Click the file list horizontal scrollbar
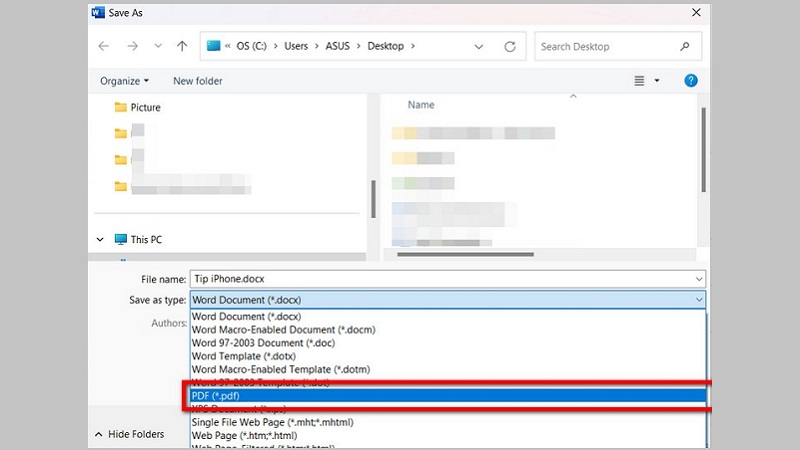This screenshot has height=450, width=800. [465, 254]
